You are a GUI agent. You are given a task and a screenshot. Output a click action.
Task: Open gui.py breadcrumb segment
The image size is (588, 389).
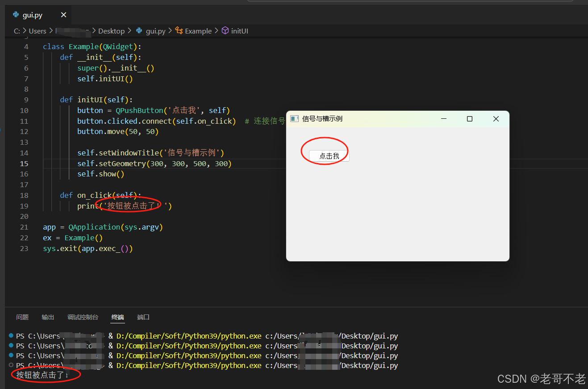155,31
